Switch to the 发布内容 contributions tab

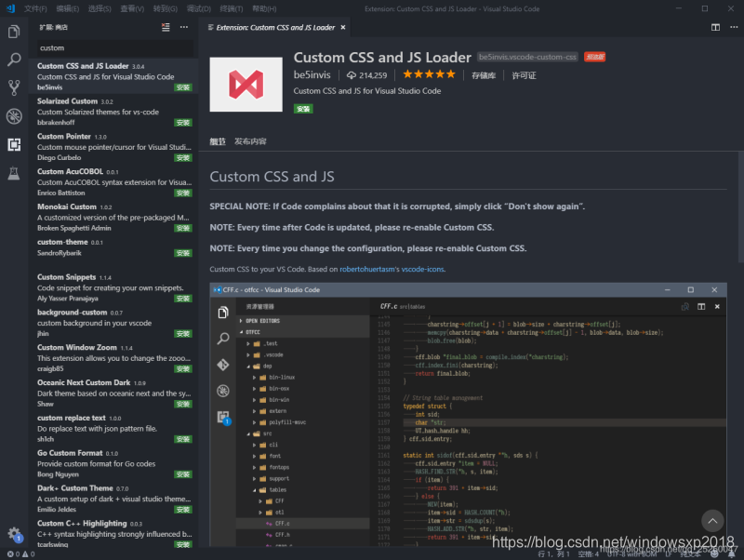click(x=250, y=141)
